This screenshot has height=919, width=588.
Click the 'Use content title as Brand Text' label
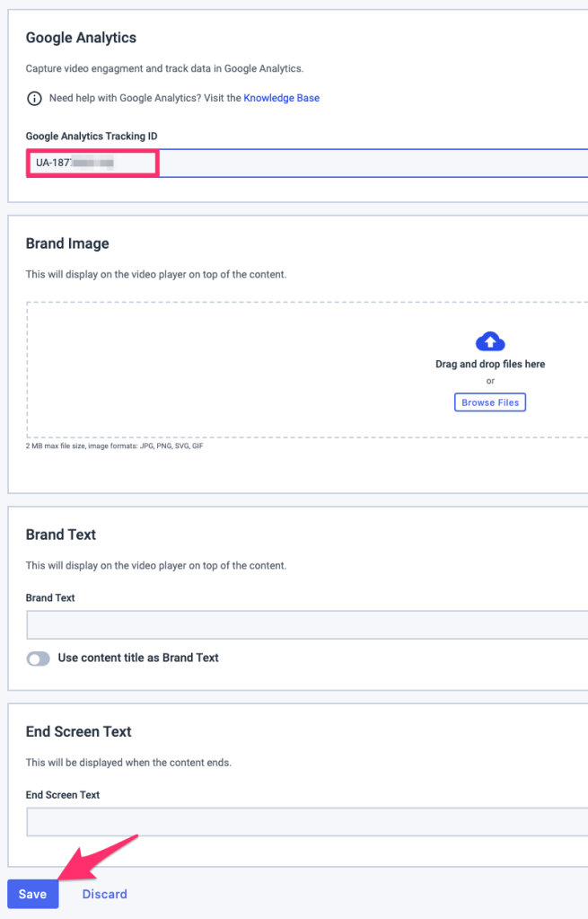tap(138, 658)
